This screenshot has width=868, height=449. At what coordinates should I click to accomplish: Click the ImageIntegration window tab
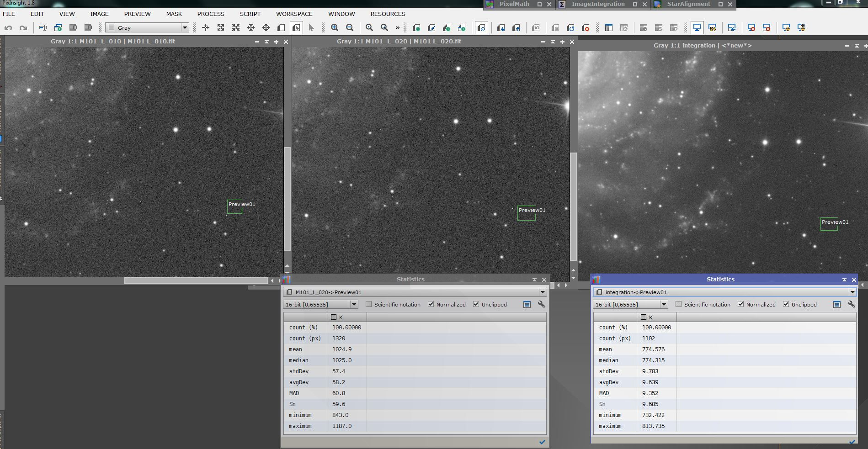[598, 4]
